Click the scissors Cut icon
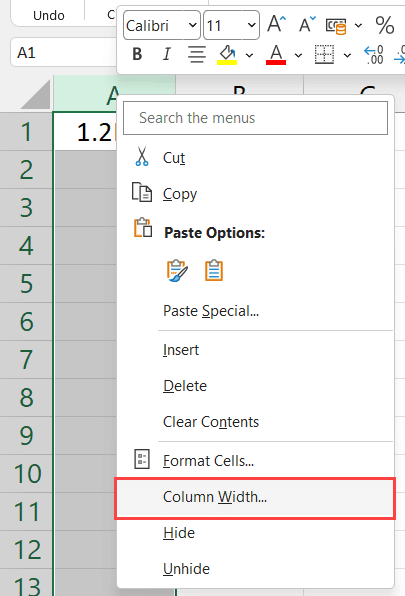Screen dimensions: 405x596 coord(142,157)
